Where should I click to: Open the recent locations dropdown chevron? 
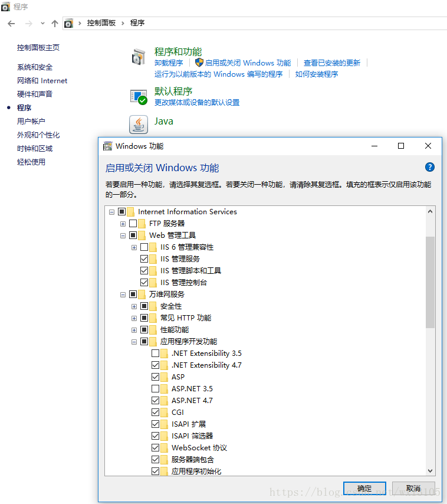[x=42, y=24]
